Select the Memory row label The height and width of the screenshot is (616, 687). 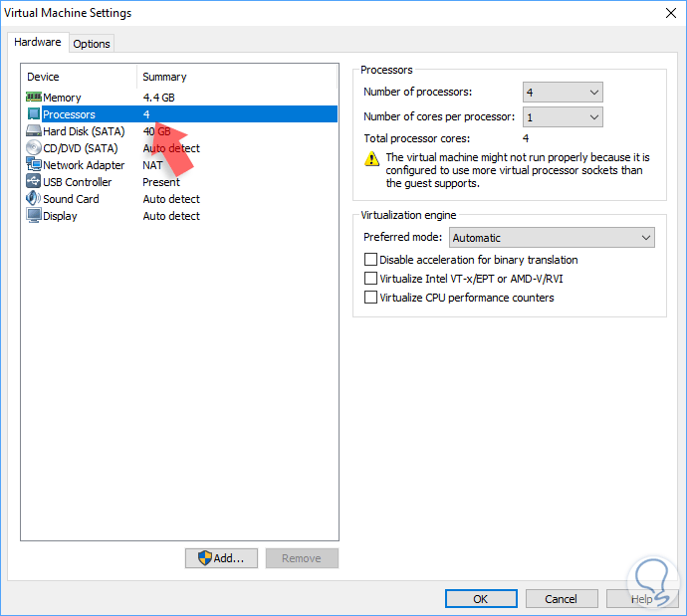tap(62, 98)
